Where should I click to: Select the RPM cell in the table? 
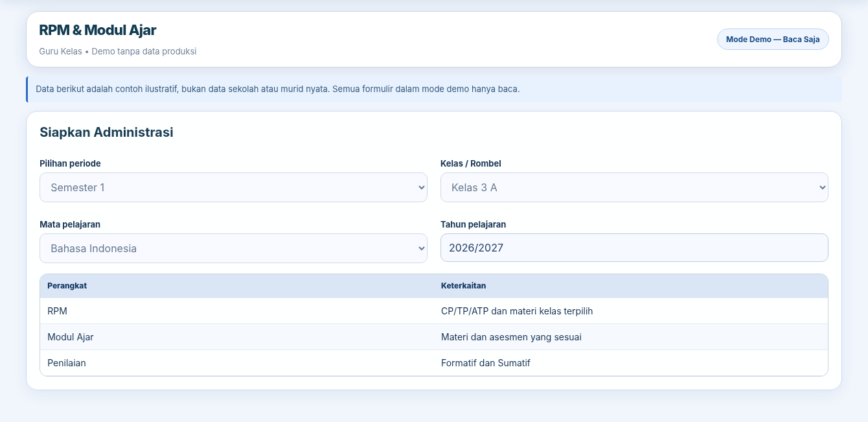[236, 311]
